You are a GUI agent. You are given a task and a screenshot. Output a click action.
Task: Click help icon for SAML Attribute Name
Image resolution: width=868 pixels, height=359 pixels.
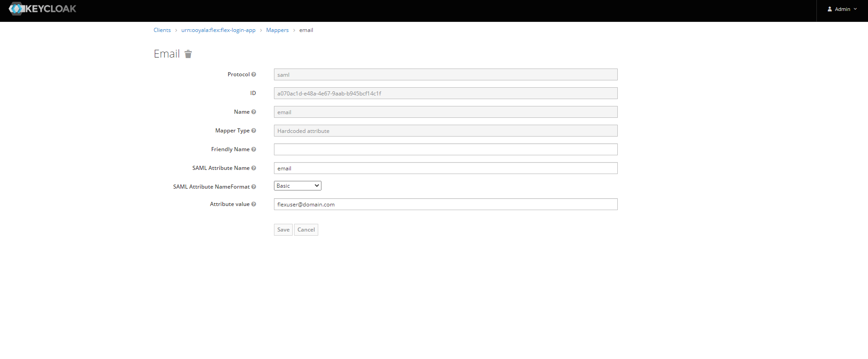coord(254,168)
